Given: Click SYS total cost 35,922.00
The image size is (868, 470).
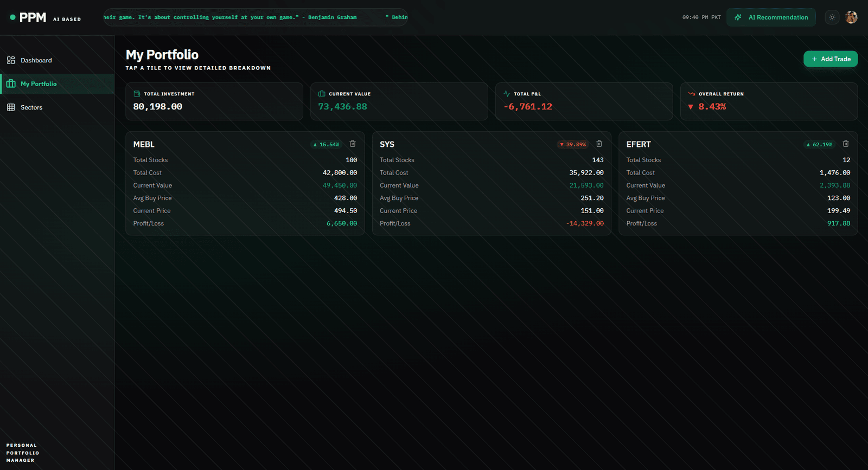Looking at the screenshot, I should [x=586, y=173].
